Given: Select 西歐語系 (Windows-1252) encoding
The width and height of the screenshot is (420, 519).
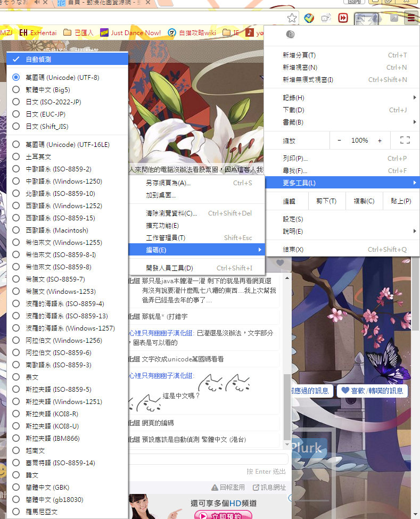Looking at the screenshot, I should pos(67,205).
